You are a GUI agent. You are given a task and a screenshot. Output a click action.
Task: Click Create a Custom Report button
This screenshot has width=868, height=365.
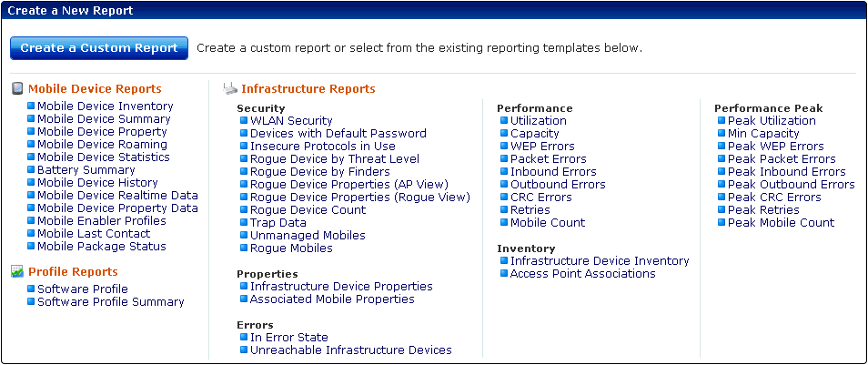click(x=99, y=48)
